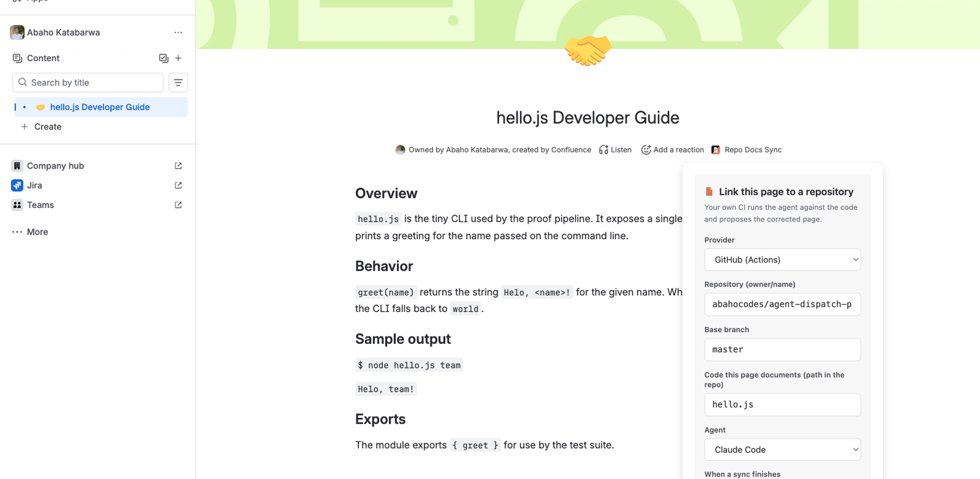Screen dimensions: 980x479
Task: Open Teams link in sidebar
Action: [x=40, y=205]
